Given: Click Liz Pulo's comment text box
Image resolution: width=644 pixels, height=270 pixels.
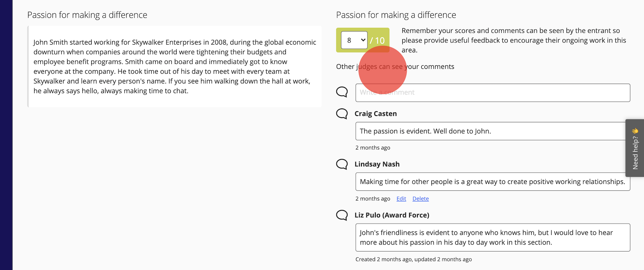Looking at the screenshot, I should coord(492,238).
